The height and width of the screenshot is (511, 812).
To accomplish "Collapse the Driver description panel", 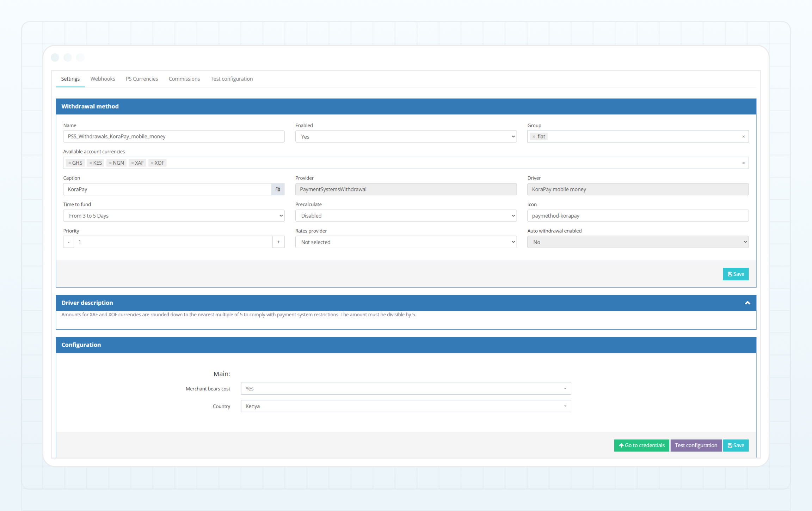I will [x=747, y=303].
